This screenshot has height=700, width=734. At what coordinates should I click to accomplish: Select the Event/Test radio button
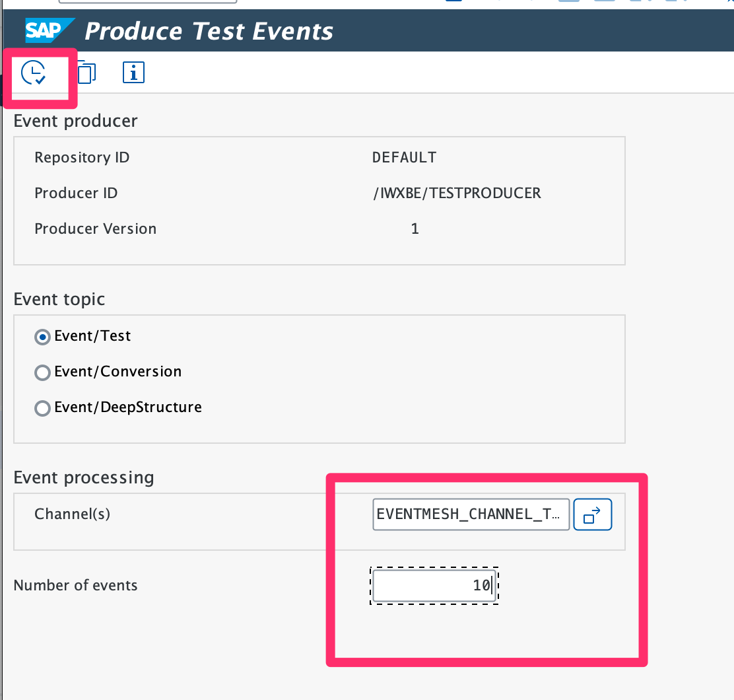[x=43, y=337]
